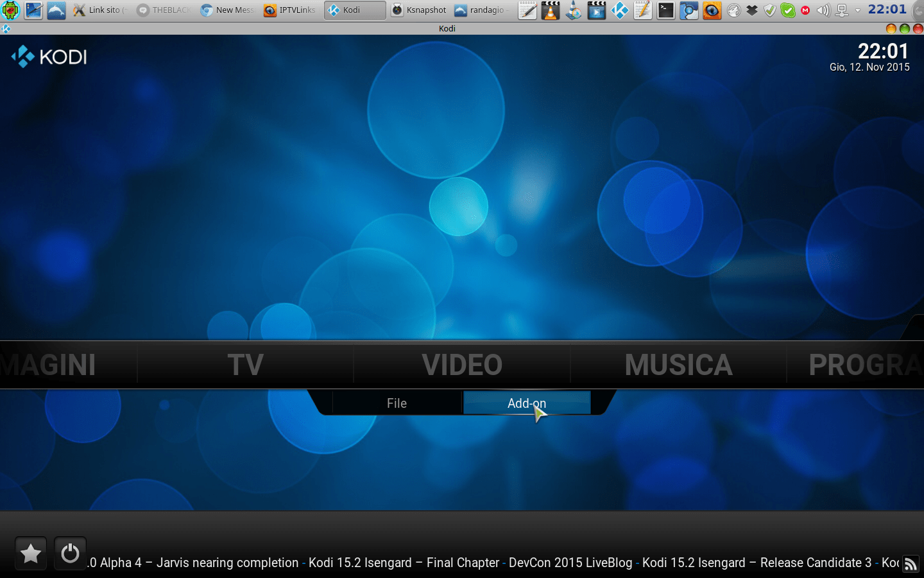Launch Kodi from the panel quicklaunch
This screenshot has height=578, width=924.
tap(620, 10)
